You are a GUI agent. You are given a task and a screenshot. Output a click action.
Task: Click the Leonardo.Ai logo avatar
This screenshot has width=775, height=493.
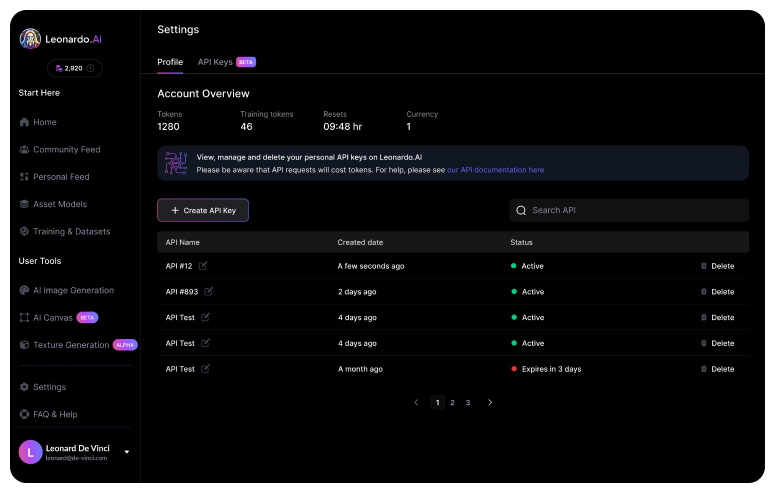point(30,39)
